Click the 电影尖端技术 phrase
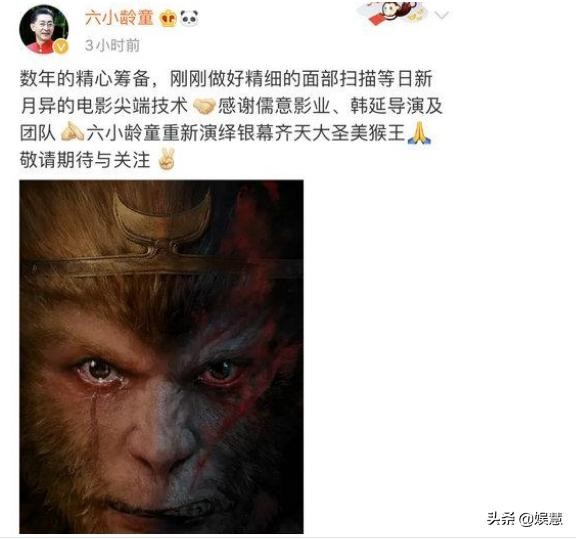Viewport: 576px width, 539px height. point(132,106)
